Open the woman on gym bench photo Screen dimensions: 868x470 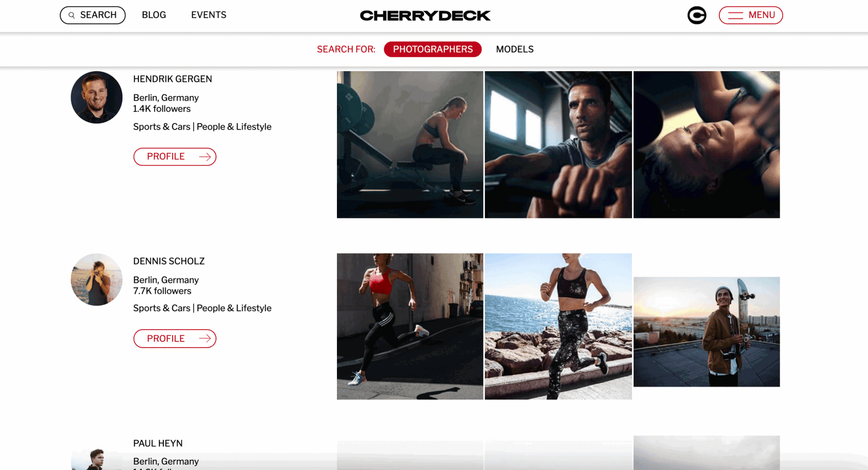point(410,145)
